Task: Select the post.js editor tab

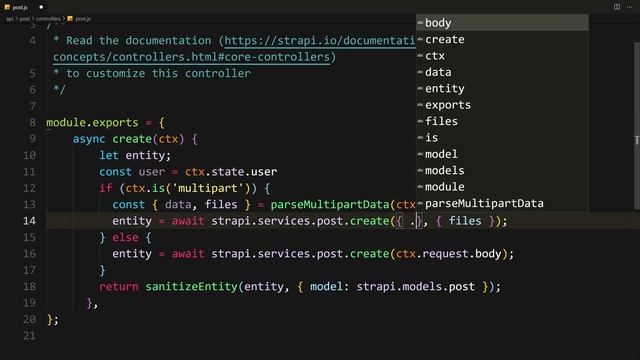Action: click(24, 7)
